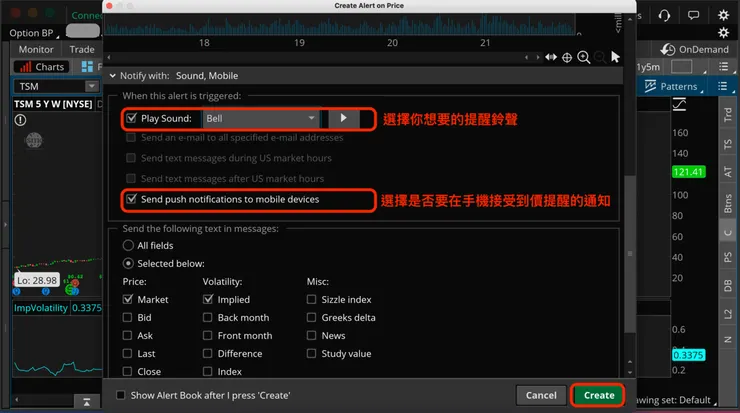Click the horizontal expand arrows icon on the chart
Screen dimensions: 740x413
pos(551,57)
